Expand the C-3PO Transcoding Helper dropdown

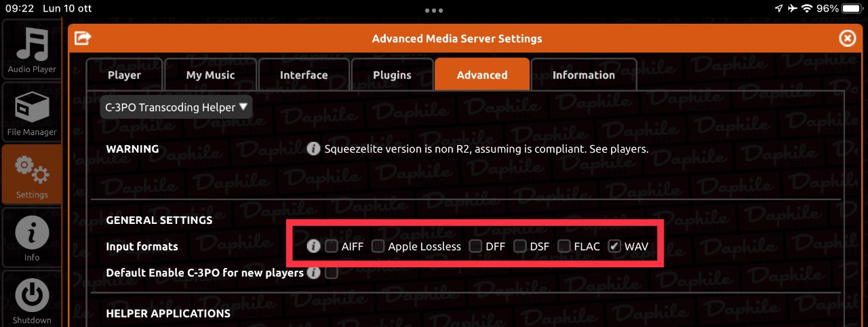pyautogui.click(x=176, y=107)
